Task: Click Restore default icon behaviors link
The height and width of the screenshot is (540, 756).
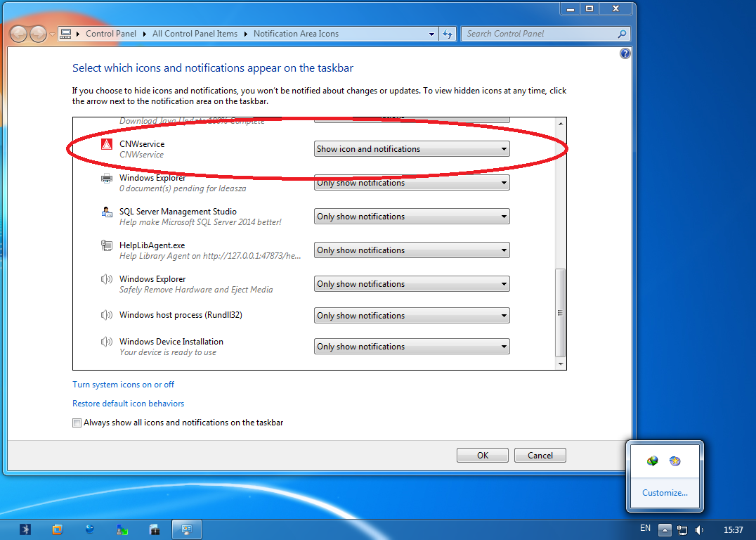Action: click(x=129, y=404)
